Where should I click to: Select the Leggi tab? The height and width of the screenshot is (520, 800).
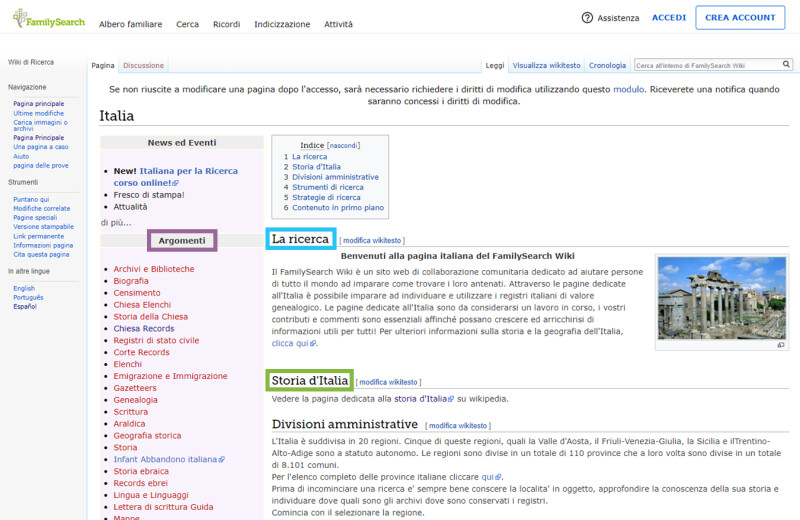494,65
